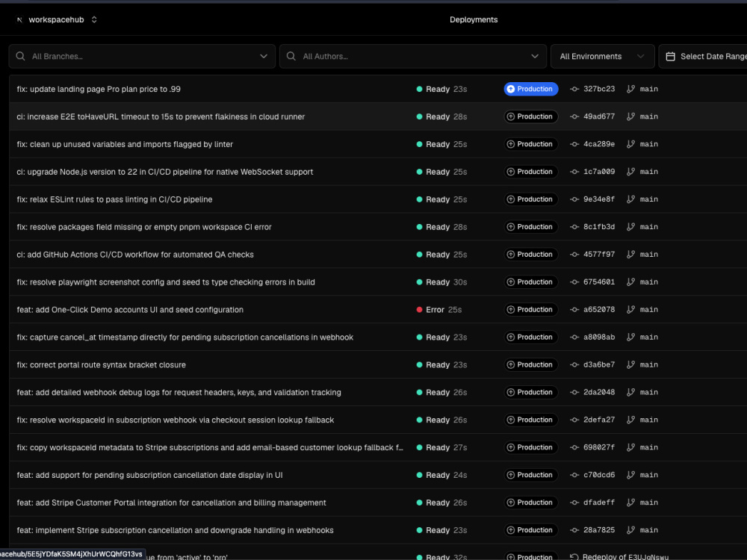Open the E2E toHaveURL timeout deployment
747x560 pixels.
click(x=161, y=116)
